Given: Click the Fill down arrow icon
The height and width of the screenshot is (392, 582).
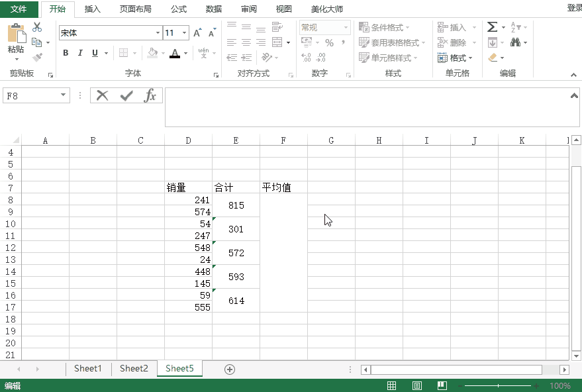Looking at the screenshot, I should 493,42.
